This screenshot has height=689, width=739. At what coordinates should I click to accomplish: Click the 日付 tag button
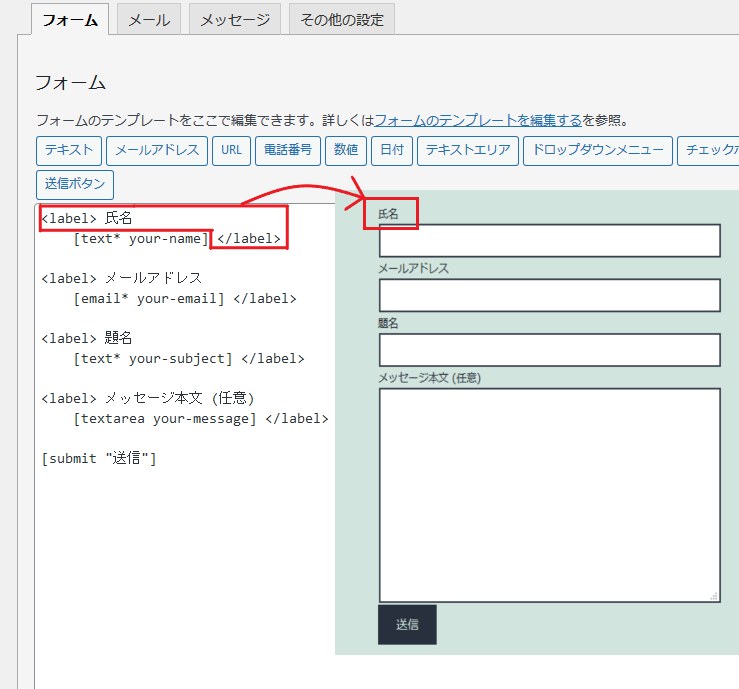point(393,151)
